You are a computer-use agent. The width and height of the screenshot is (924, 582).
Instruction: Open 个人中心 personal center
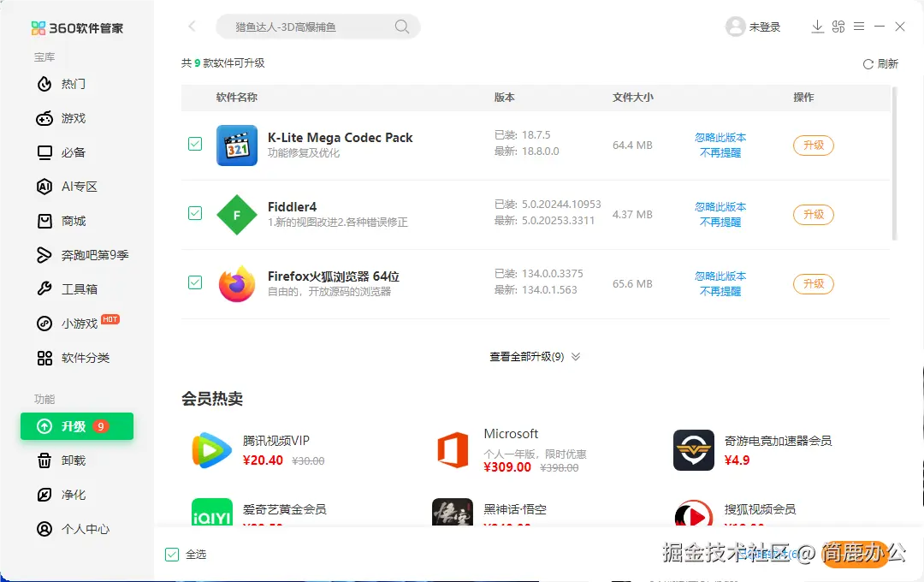[74, 529]
